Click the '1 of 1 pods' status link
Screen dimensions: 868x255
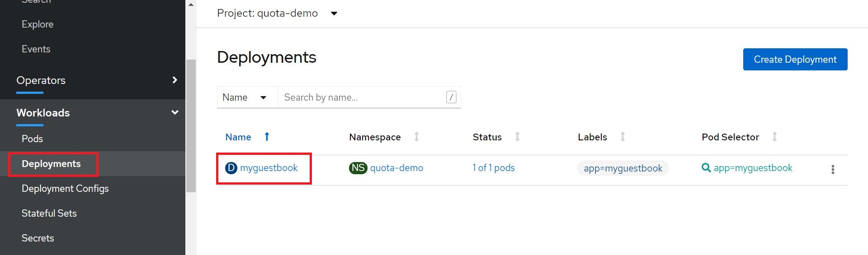tap(494, 168)
